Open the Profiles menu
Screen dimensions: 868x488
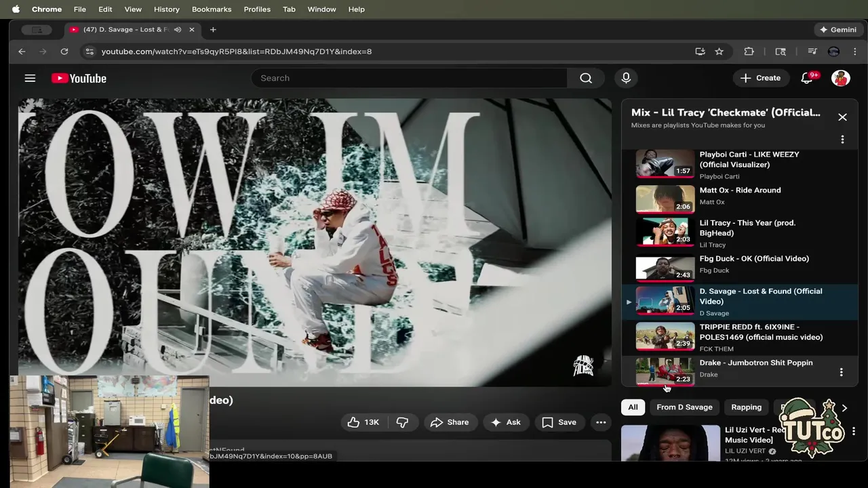(257, 9)
